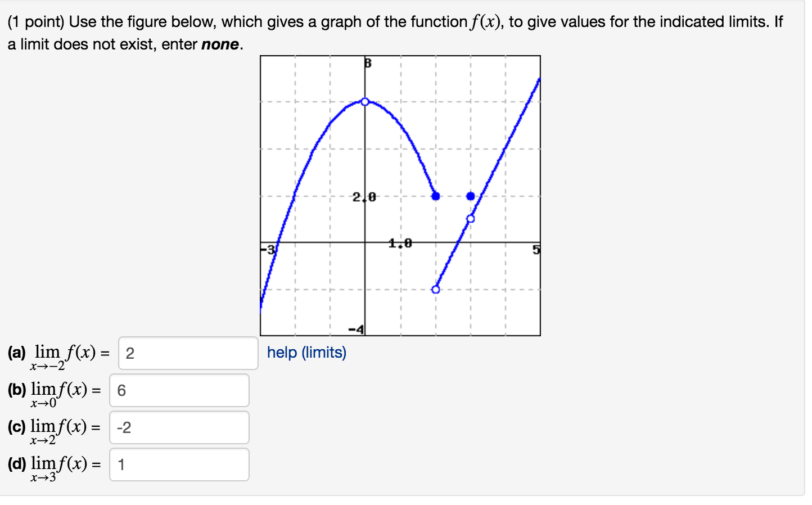Screen dimensions: 812x505
Task: Select the answer field containing 6
Action: pos(179,390)
